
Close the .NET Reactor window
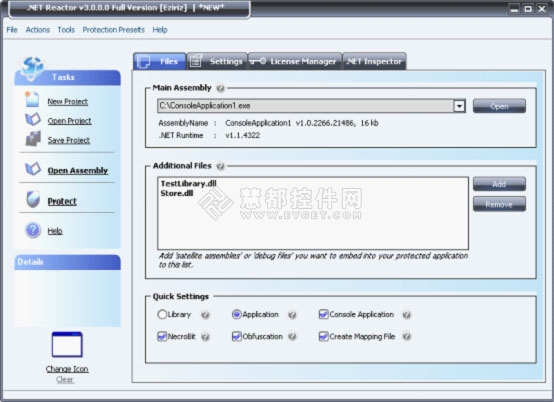coord(542,9)
